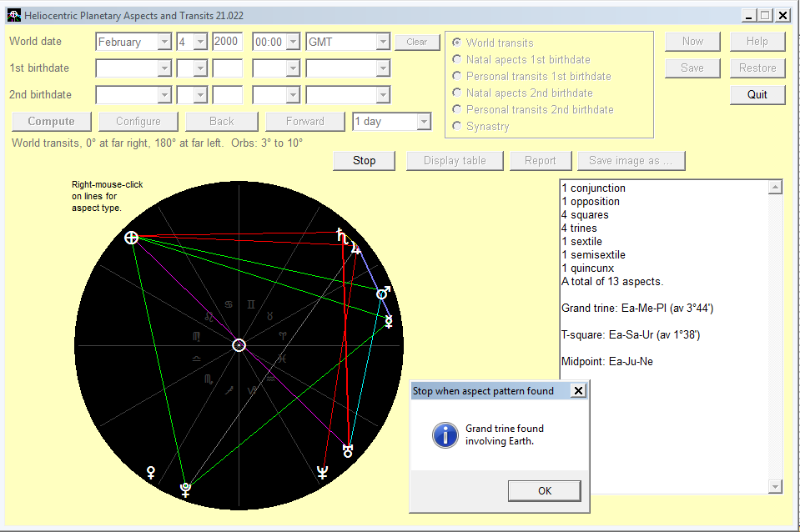Click the Earth symbol on the chart
Image resolution: width=800 pixels, height=532 pixels.
click(x=131, y=238)
